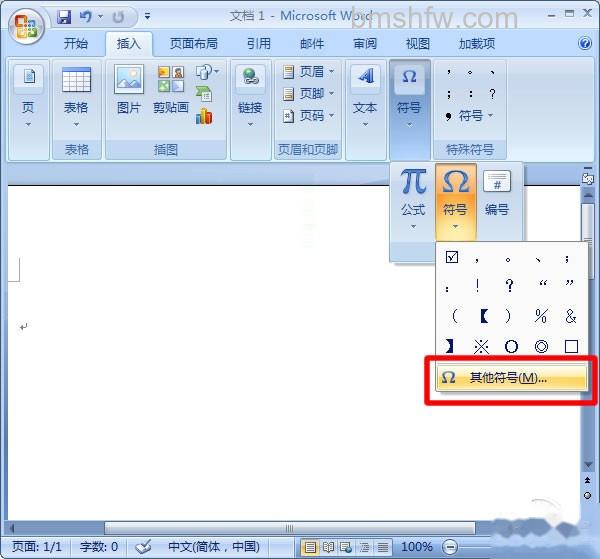Choose 其他符号(M)... menu entry
The image size is (600, 559).
click(x=512, y=378)
